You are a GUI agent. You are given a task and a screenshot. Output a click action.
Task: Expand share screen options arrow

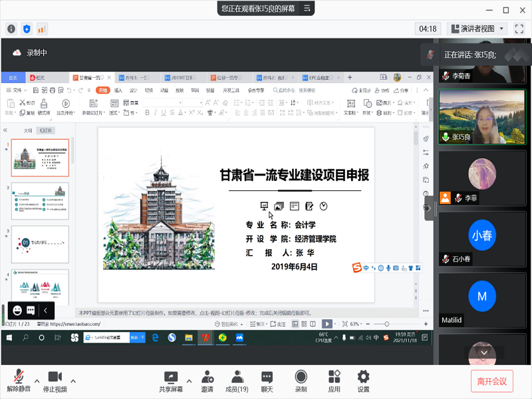(x=190, y=380)
